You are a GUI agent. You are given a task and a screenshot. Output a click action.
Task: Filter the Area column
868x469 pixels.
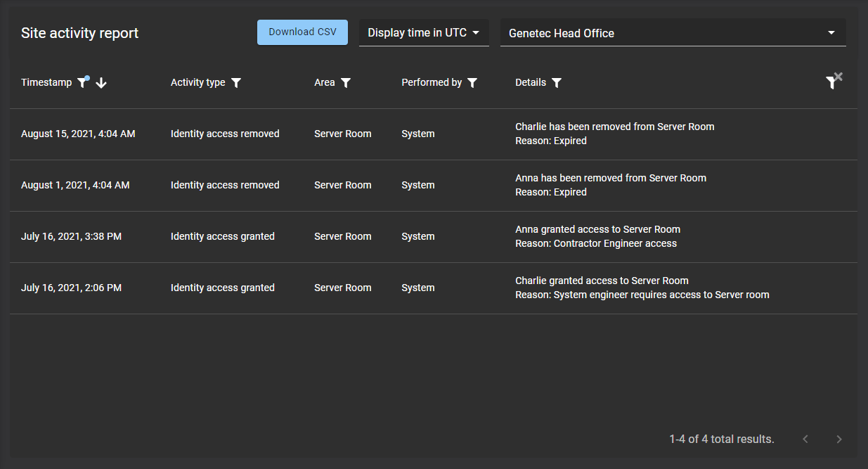tap(345, 83)
